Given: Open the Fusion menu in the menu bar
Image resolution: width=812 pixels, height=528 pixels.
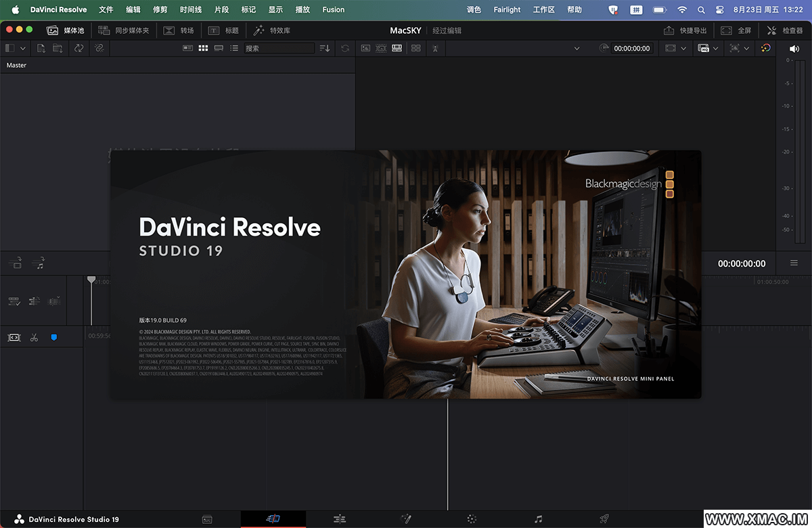Looking at the screenshot, I should click(x=334, y=9).
